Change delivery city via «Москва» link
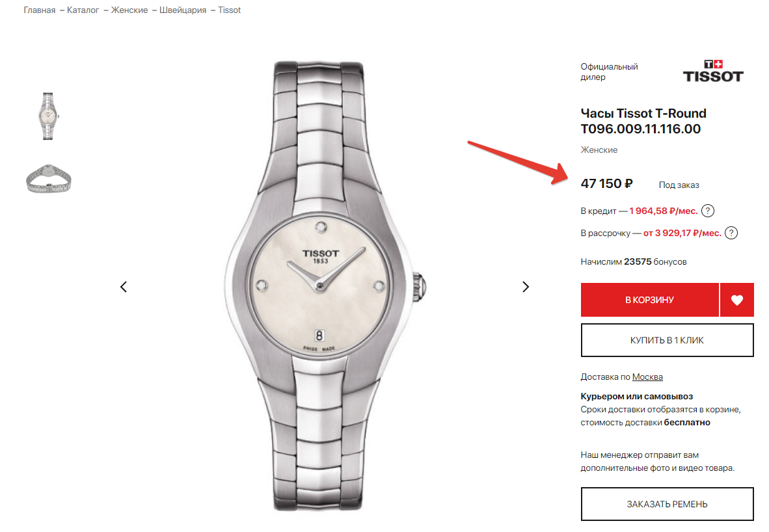 (x=647, y=377)
